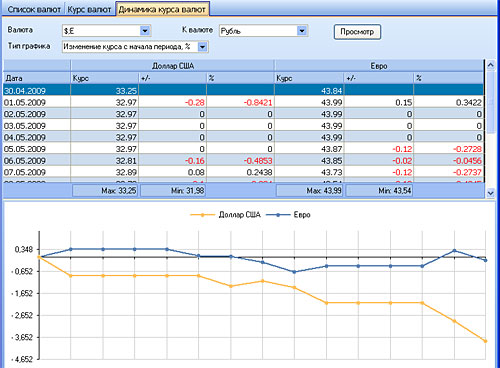Select the row dated 05.05.2009
This screenshot has height=368, width=500.
[x=243, y=149]
